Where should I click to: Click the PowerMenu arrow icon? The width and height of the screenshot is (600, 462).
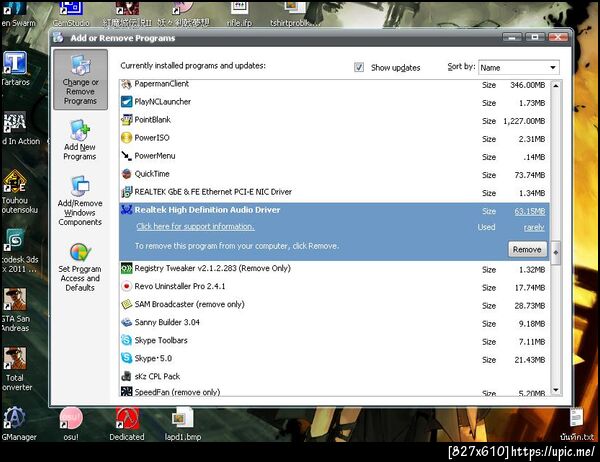(x=126, y=156)
